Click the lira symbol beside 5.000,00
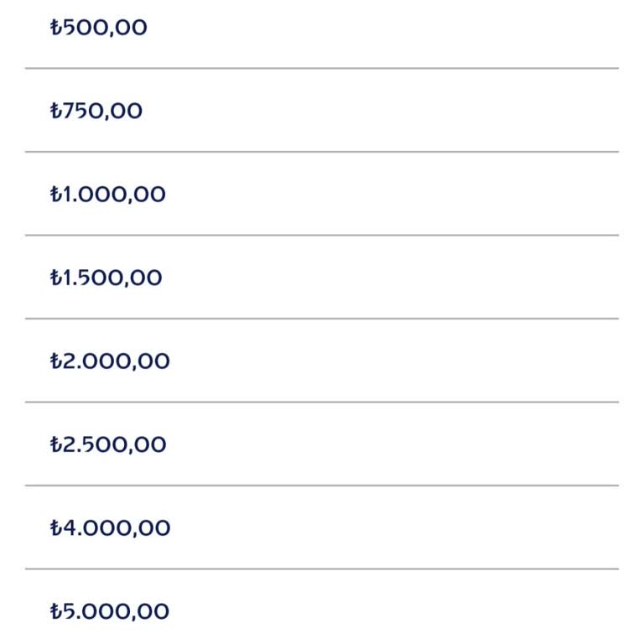The height and width of the screenshot is (644, 644). coord(56,611)
